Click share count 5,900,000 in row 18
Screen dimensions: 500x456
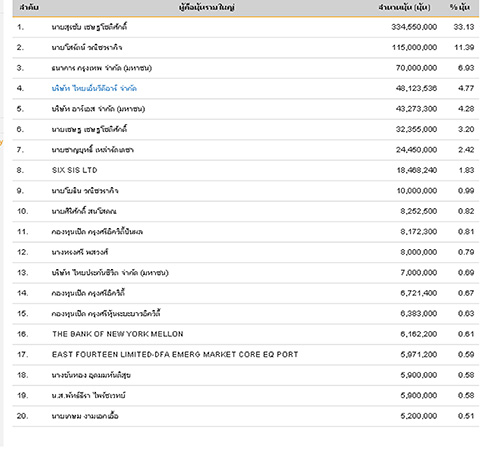click(x=419, y=375)
